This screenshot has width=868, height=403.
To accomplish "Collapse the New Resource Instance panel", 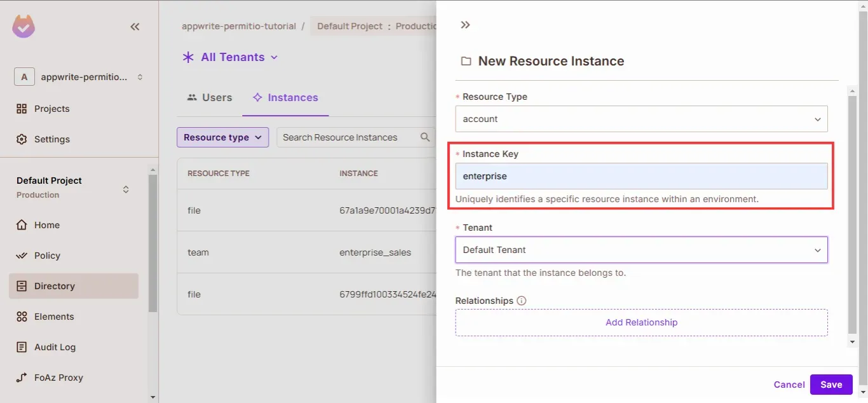I will [465, 25].
